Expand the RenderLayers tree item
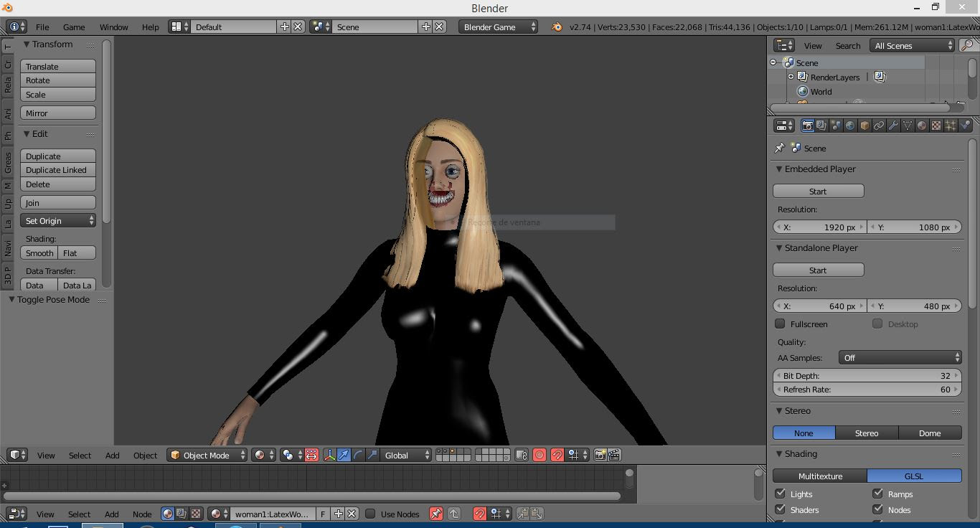This screenshot has width=980, height=528. pos(791,77)
